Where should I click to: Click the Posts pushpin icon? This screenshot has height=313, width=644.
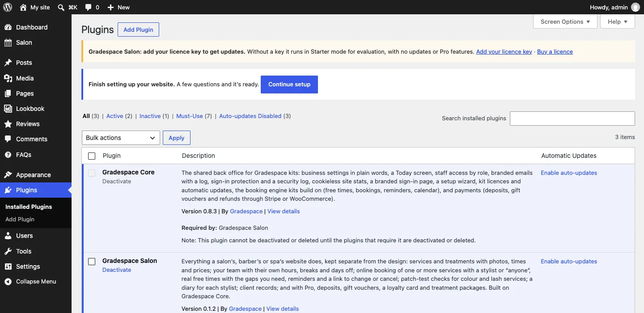point(8,63)
